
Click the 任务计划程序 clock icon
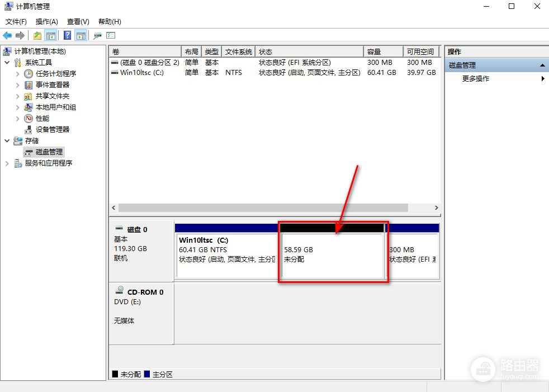(29, 74)
